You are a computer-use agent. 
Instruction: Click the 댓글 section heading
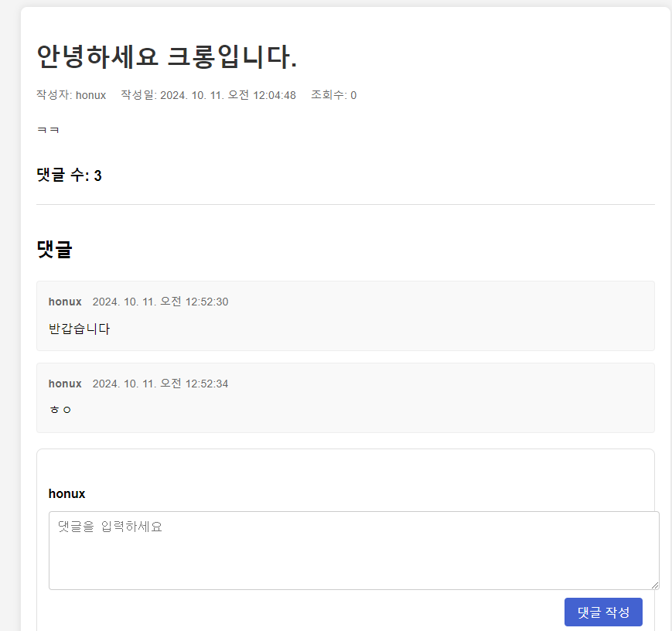(54, 249)
